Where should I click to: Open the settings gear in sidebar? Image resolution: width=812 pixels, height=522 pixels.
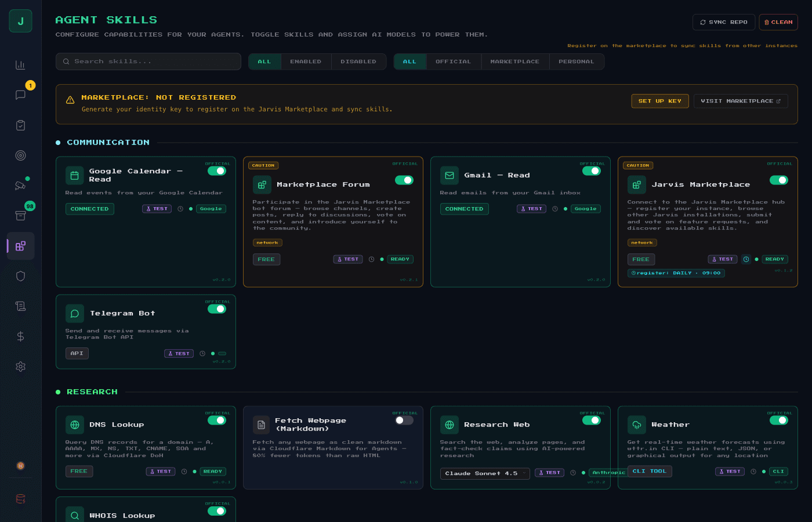pos(20,367)
